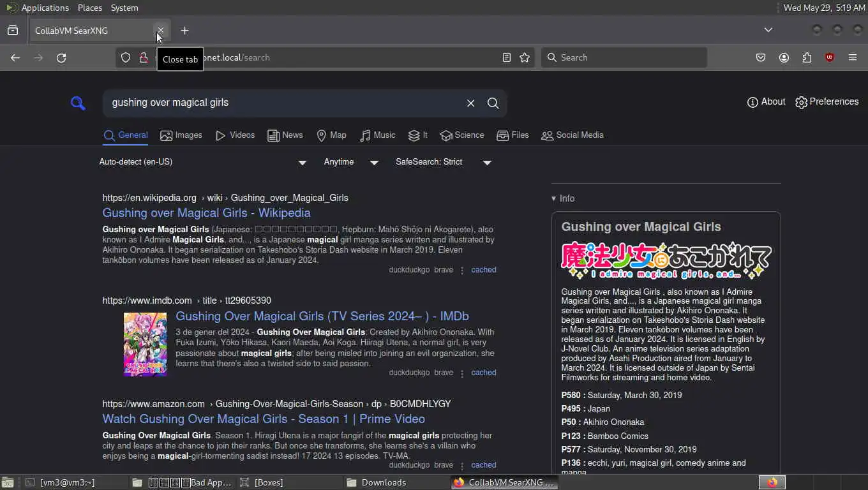The image size is (868, 490).
Task: List all tabs dropdown arrow
Action: pyautogui.click(x=768, y=30)
